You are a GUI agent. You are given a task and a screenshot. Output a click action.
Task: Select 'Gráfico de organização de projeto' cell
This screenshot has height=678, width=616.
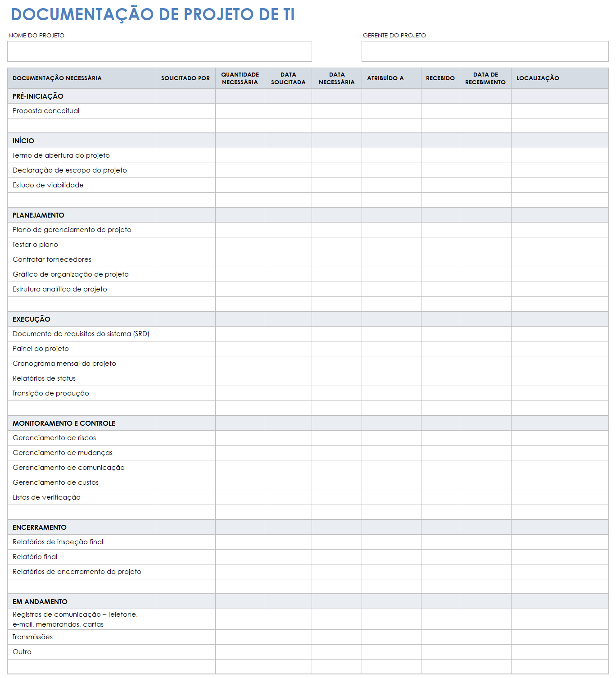(82, 274)
